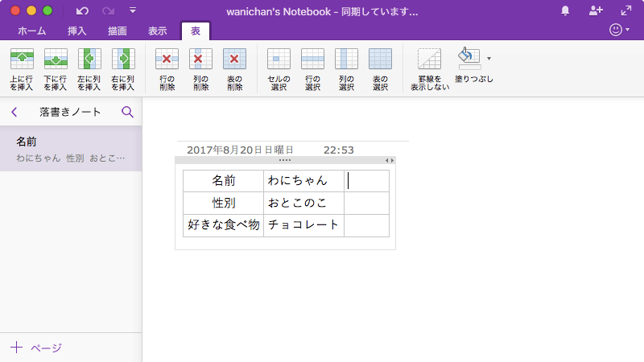This screenshot has height=362, width=644.
Task: Click the 名前 table cell
Action: pyautogui.click(x=223, y=181)
